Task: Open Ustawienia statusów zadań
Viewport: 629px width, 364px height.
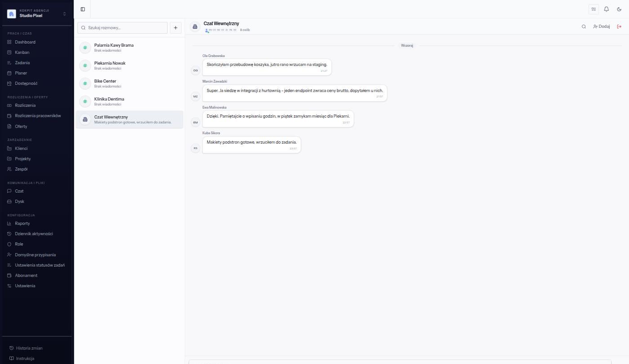Action: (x=37, y=265)
